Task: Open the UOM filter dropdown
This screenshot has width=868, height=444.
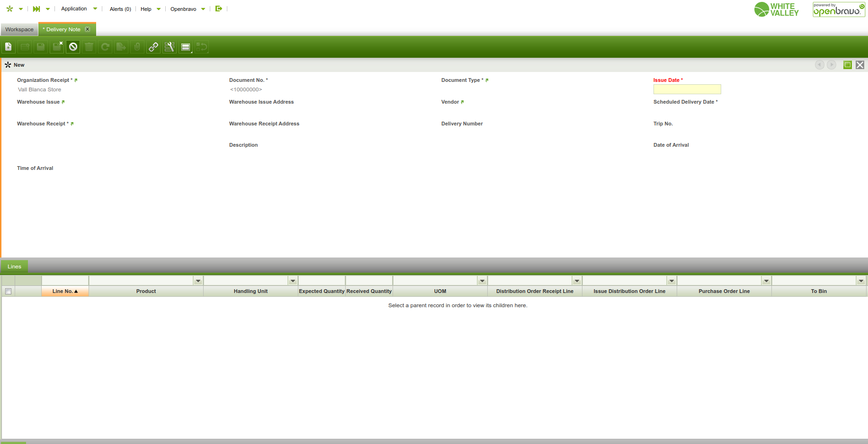Action: tap(483, 281)
